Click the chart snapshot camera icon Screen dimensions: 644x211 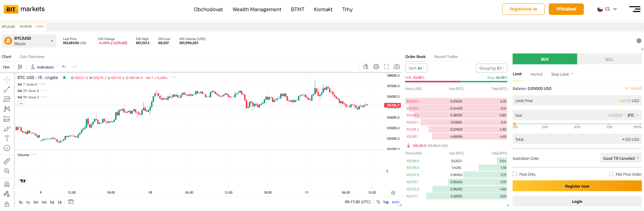396,67
